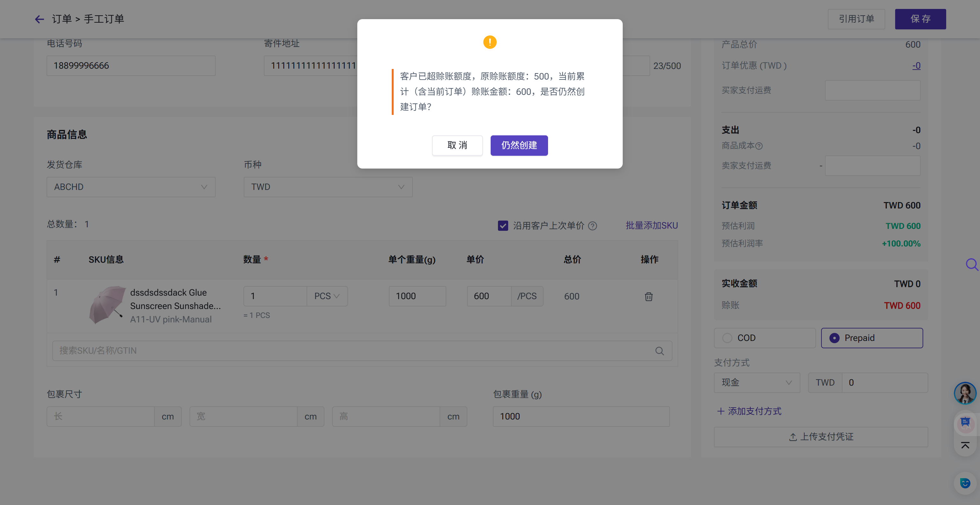Viewport: 980px width, 505px height.
Task: Click the 订单 breadcrumb item
Action: click(62, 19)
